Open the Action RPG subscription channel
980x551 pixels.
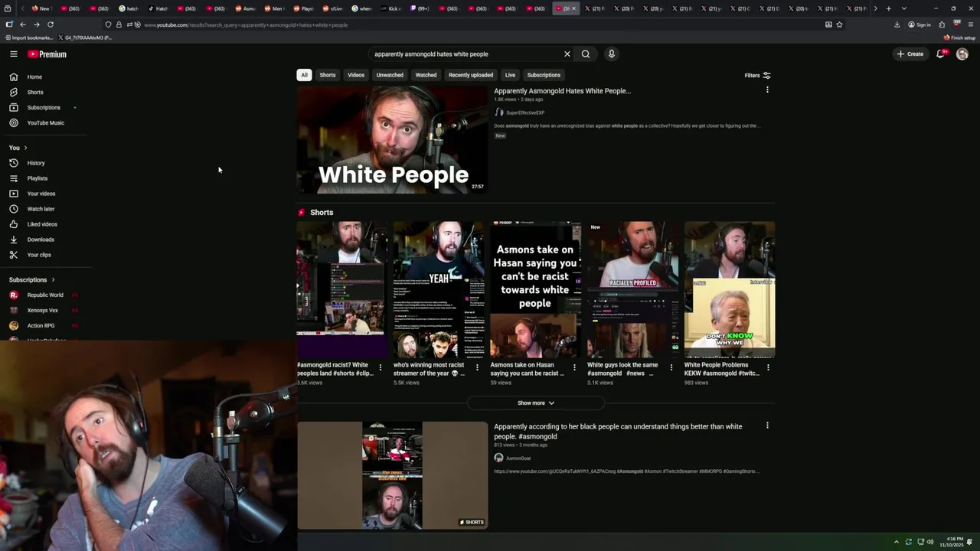click(43, 326)
